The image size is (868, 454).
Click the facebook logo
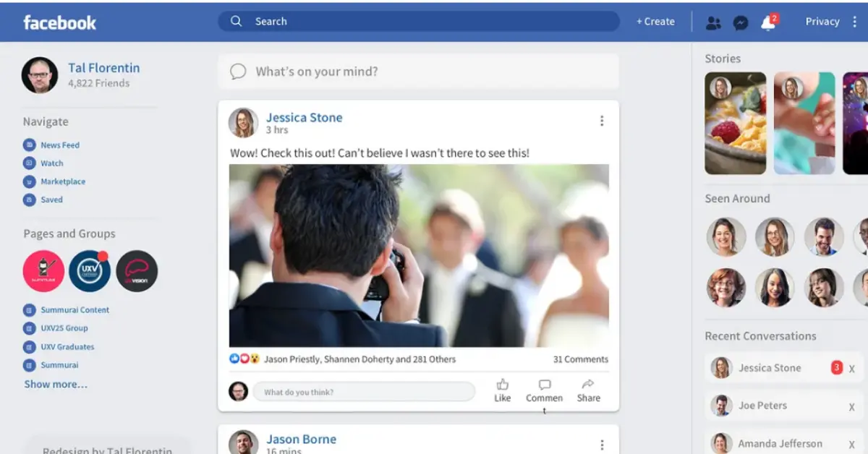[x=59, y=22]
